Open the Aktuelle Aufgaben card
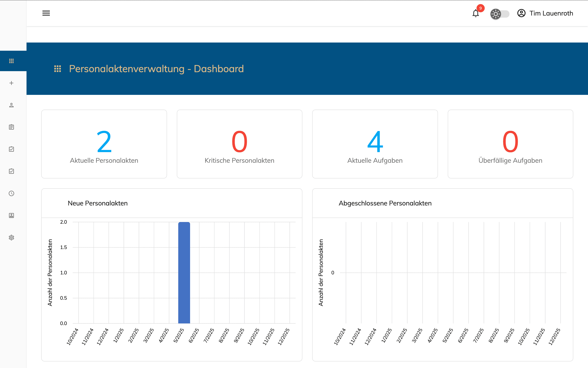 375,144
